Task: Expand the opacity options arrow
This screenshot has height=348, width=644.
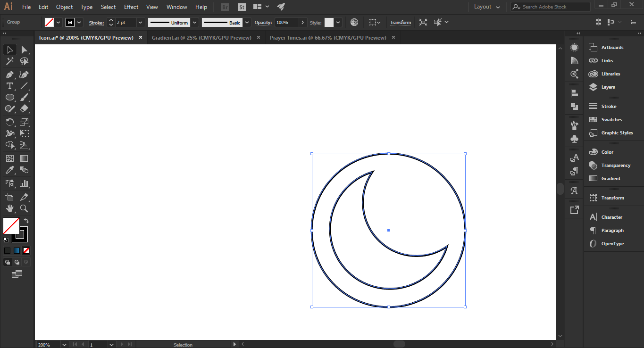Action: click(x=302, y=22)
